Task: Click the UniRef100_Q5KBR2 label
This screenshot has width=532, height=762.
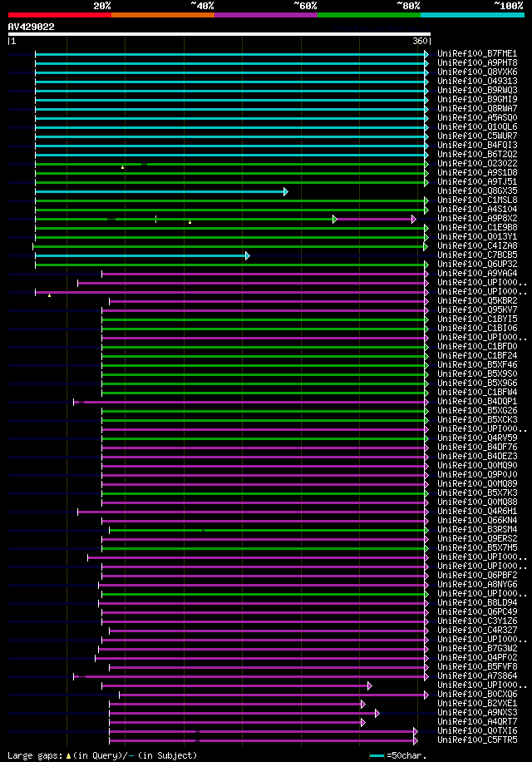Action: point(477,301)
